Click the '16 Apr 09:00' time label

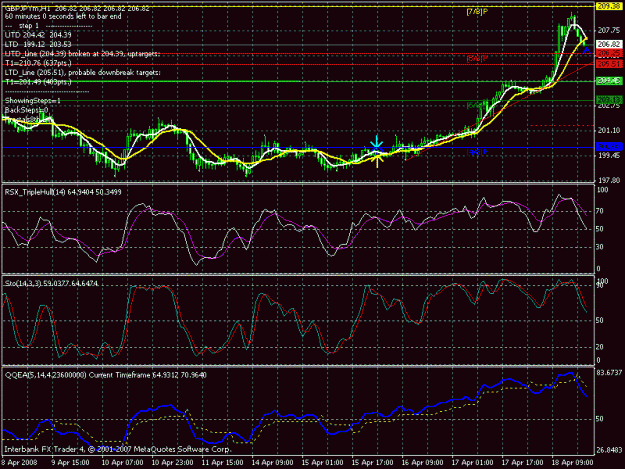(x=422, y=463)
